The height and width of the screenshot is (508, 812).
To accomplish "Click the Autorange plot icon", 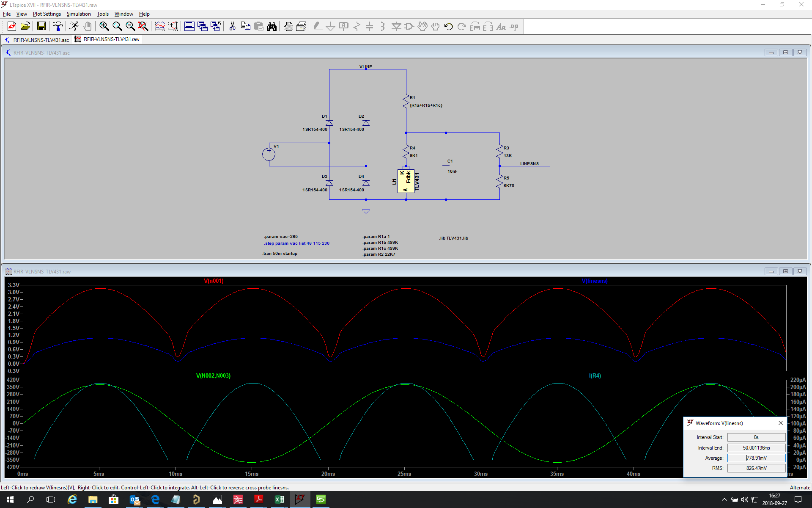I will tap(173, 26).
